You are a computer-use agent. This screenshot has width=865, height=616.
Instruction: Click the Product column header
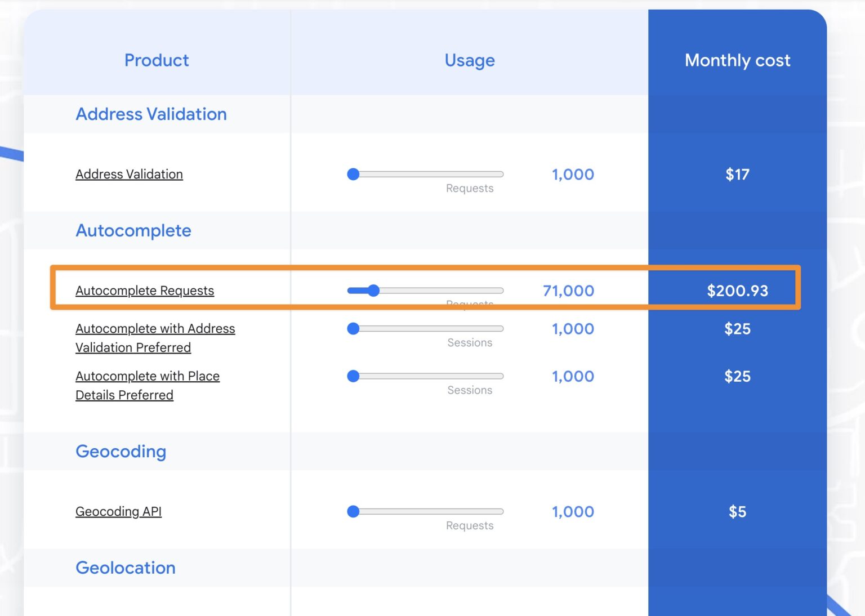tap(157, 60)
